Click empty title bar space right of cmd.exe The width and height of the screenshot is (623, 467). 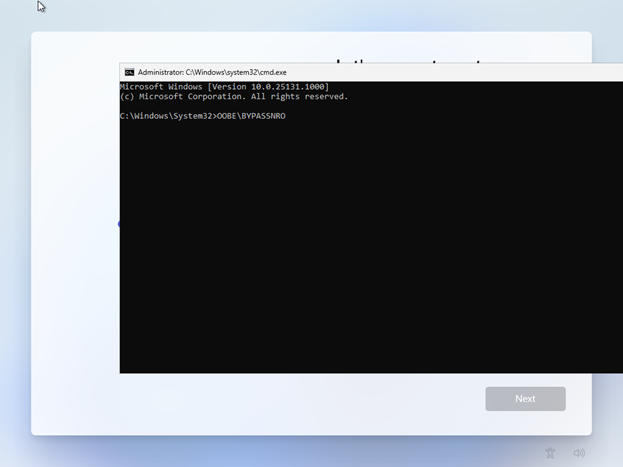pyautogui.click(x=450, y=72)
